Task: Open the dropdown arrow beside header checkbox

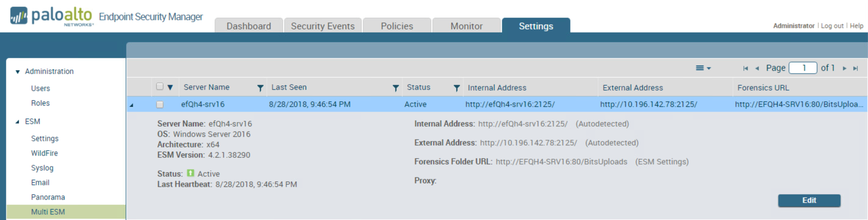Action: 170,87
